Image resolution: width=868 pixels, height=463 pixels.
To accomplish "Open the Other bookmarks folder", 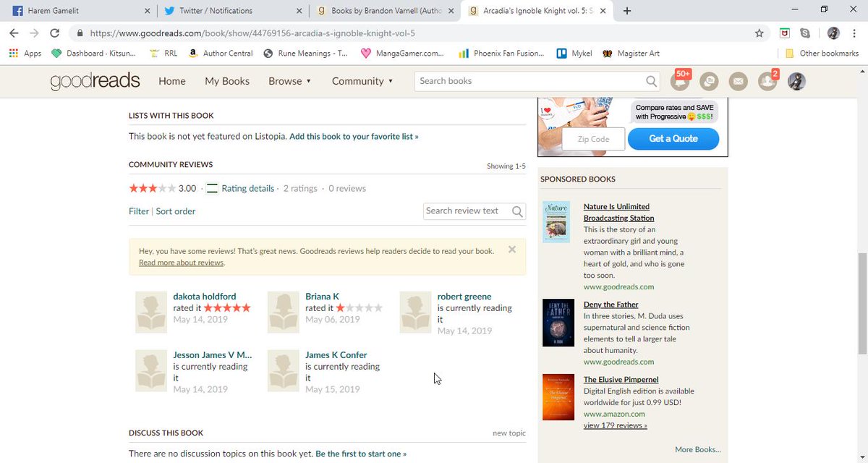I will coord(822,53).
